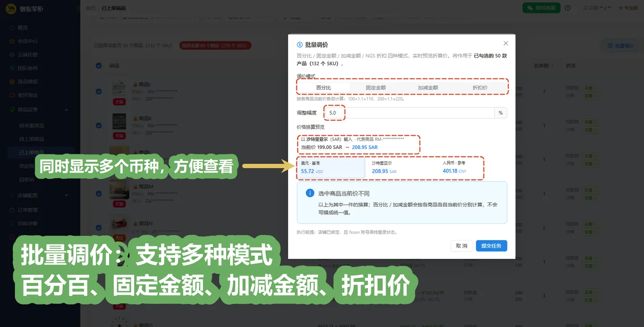Viewport: 644px width, 327px height.
Task: Toggle the select-all checkbox in table header
Action: coord(99,66)
